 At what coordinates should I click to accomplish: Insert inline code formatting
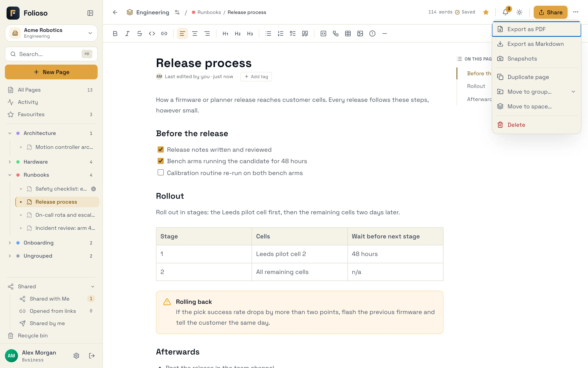[x=152, y=34]
